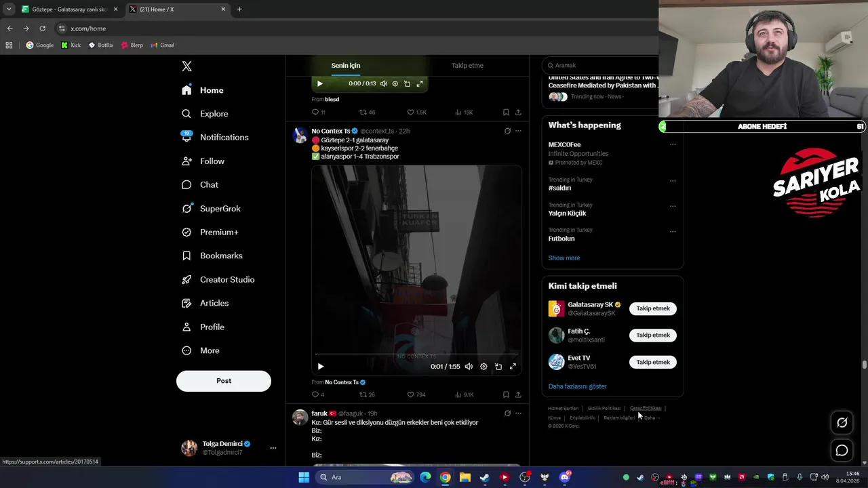This screenshot has height=488, width=868.
Task: Share the blesd video post
Action: tap(518, 113)
